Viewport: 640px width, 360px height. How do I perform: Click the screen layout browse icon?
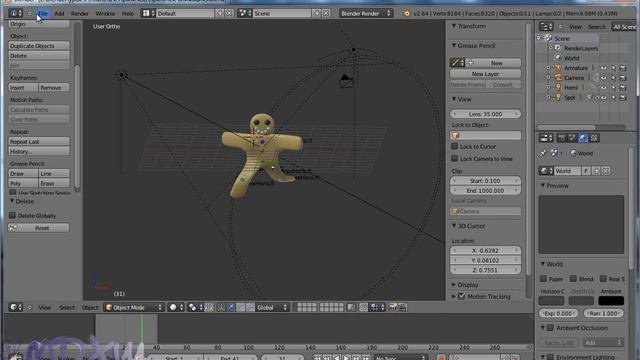[148, 13]
